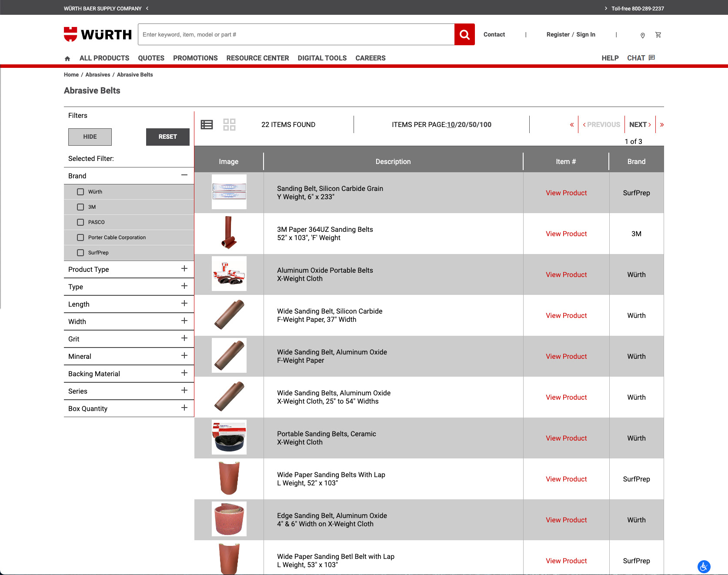Viewport: 728px width, 575px height.
Task: Open the CAREERS menu
Action: [x=371, y=58]
